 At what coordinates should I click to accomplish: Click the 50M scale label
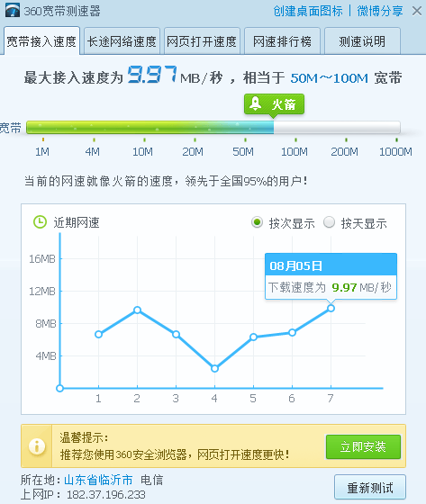pos(243,151)
